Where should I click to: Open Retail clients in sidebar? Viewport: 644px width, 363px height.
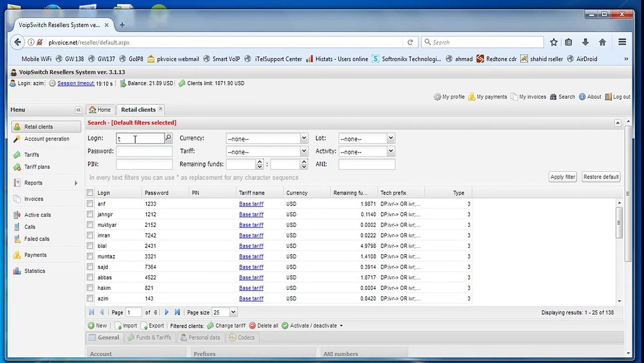point(46,127)
